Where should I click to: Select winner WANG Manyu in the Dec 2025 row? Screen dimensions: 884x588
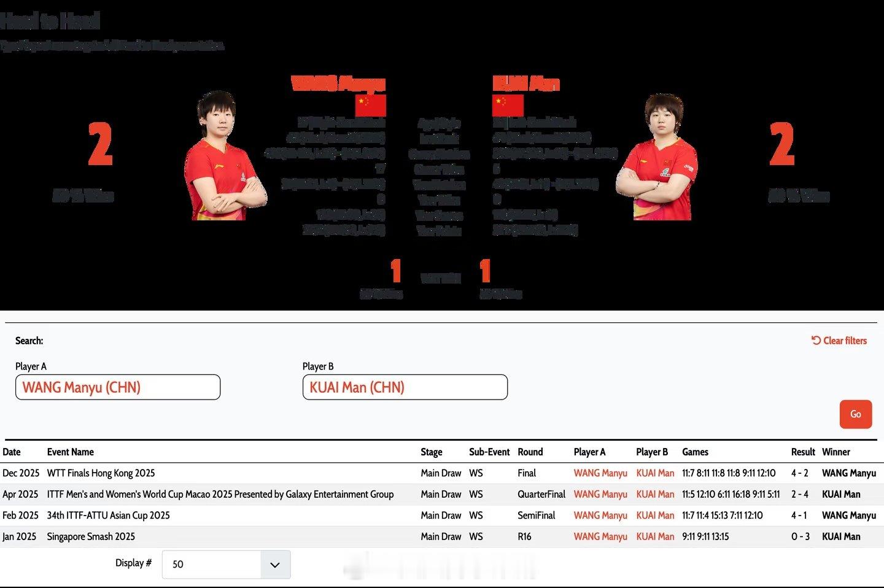coord(849,473)
